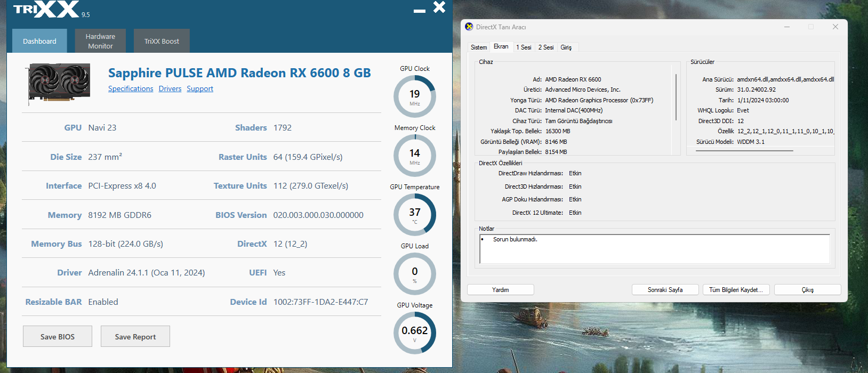Click the Yardım button
Viewport: 868px width, 373px height.
click(501, 289)
